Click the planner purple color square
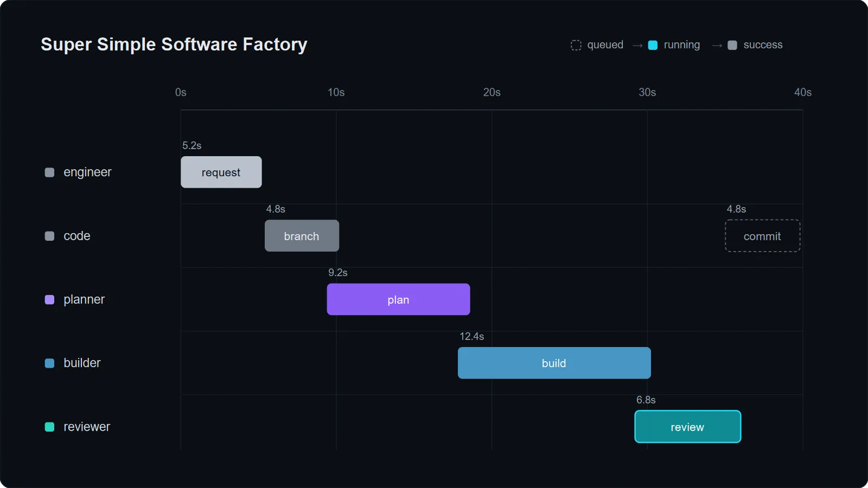The height and width of the screenshot is (488, 868). tap(49, 300)
